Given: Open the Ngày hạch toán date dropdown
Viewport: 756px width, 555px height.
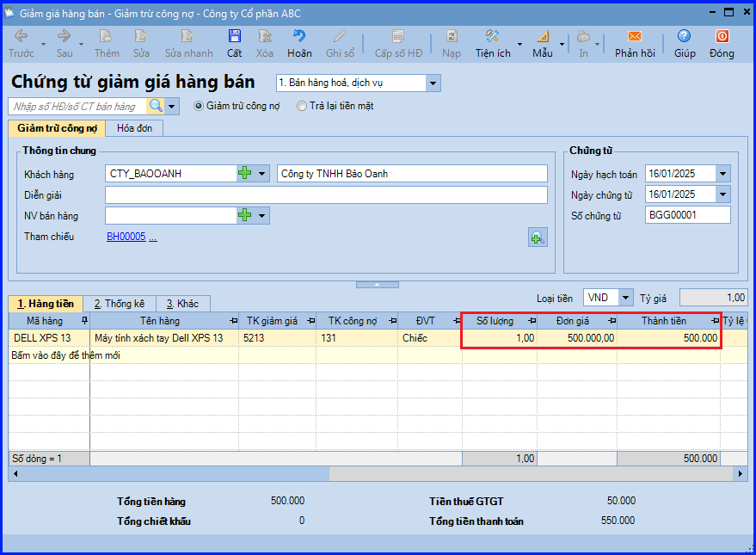Looking at the screenshot, I should 722,174.
